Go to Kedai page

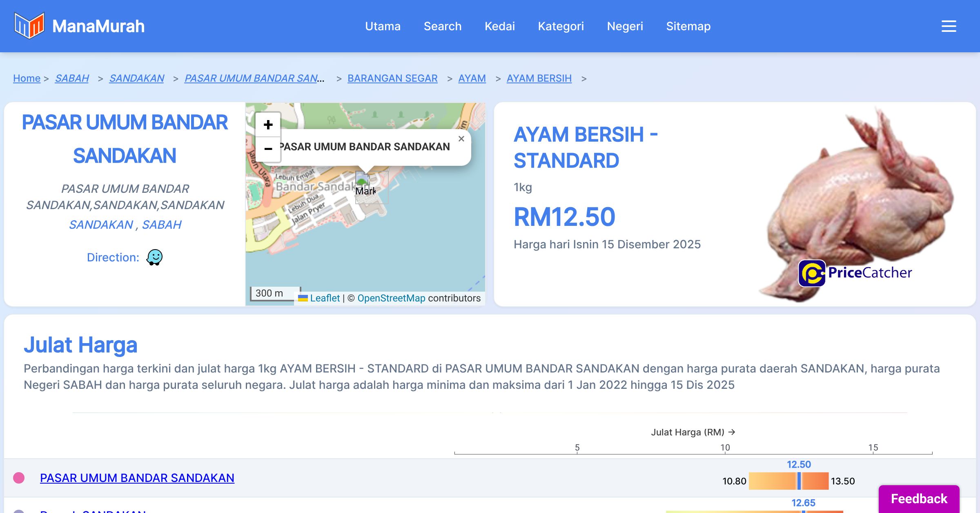point(499,26)
